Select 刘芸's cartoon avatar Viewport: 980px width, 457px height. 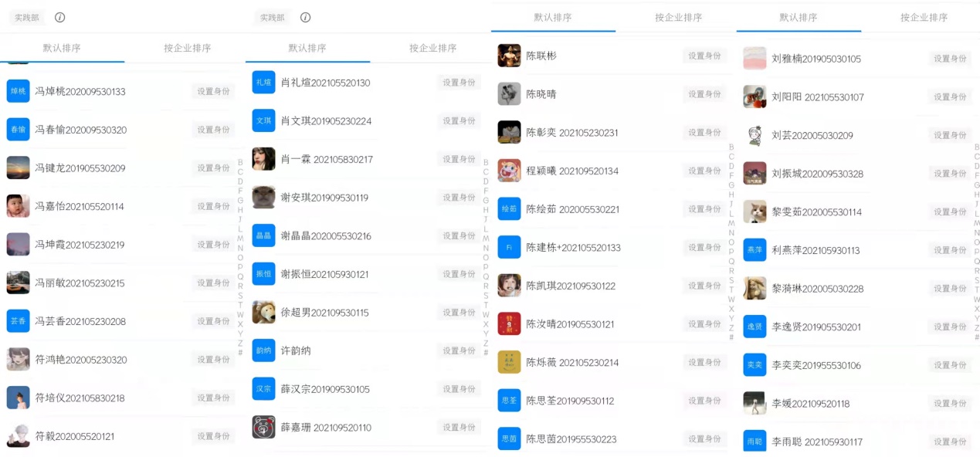pos(754,135)
